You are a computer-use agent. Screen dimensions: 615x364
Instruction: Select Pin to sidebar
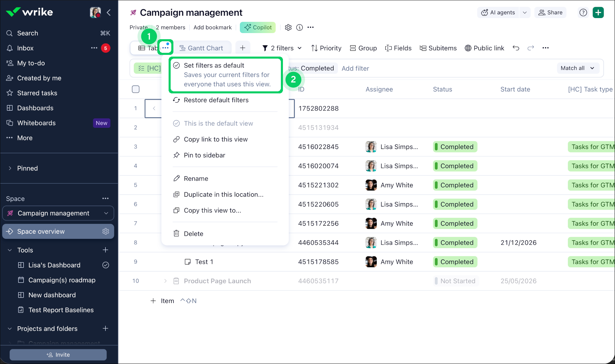click(204, 155)
